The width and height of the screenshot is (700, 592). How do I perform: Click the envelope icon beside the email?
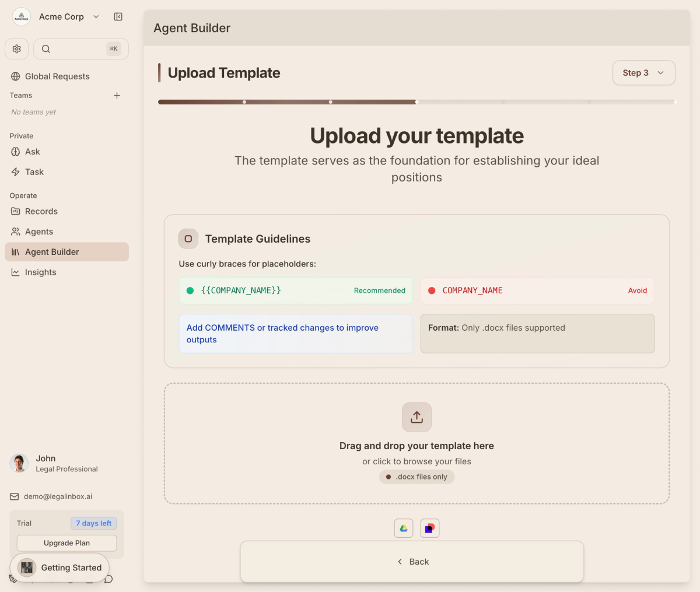click(15, 496)
